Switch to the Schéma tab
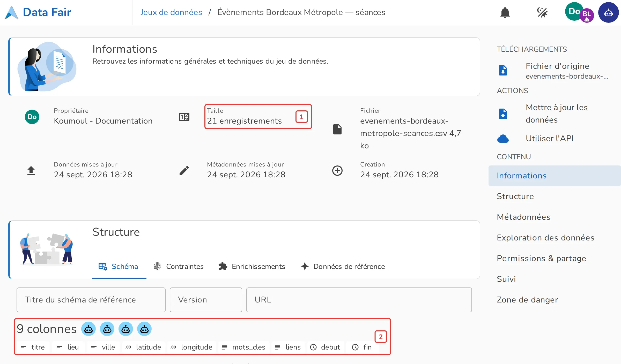 click(x=119, y=266)
